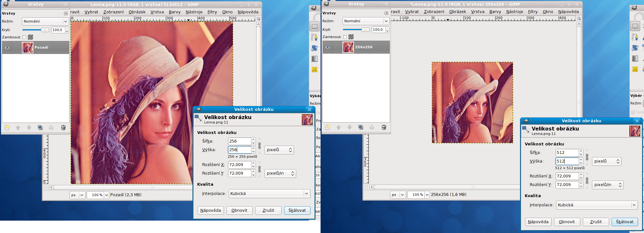Select Blend gradient tool in toolbox beside 256x256 window

pos(635,58)
